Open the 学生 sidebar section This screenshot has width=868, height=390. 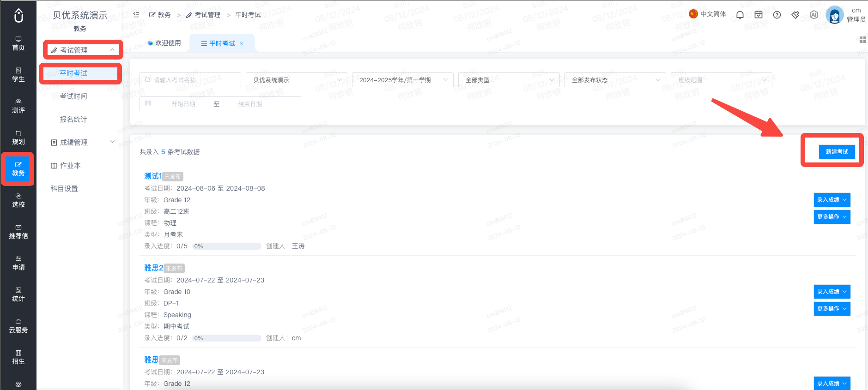point(18,75)
